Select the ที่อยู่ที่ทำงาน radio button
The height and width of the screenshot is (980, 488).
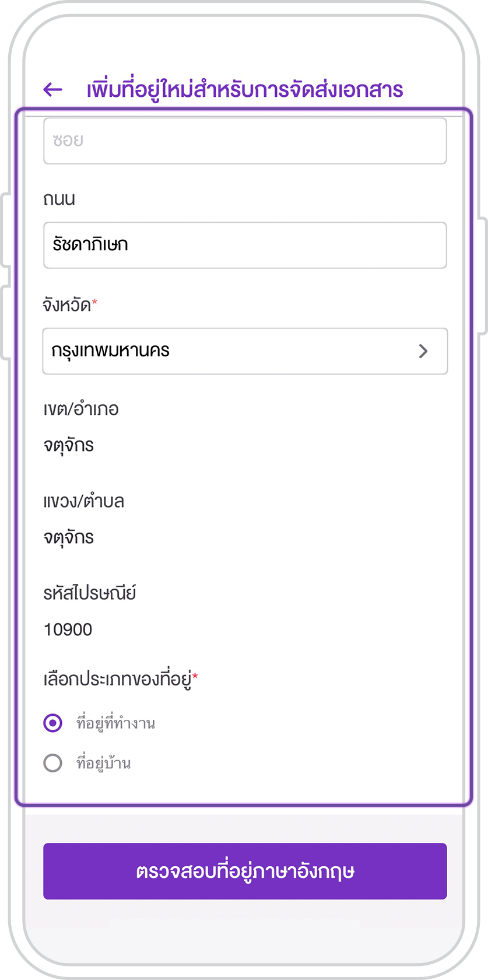[x=53, y=723]
